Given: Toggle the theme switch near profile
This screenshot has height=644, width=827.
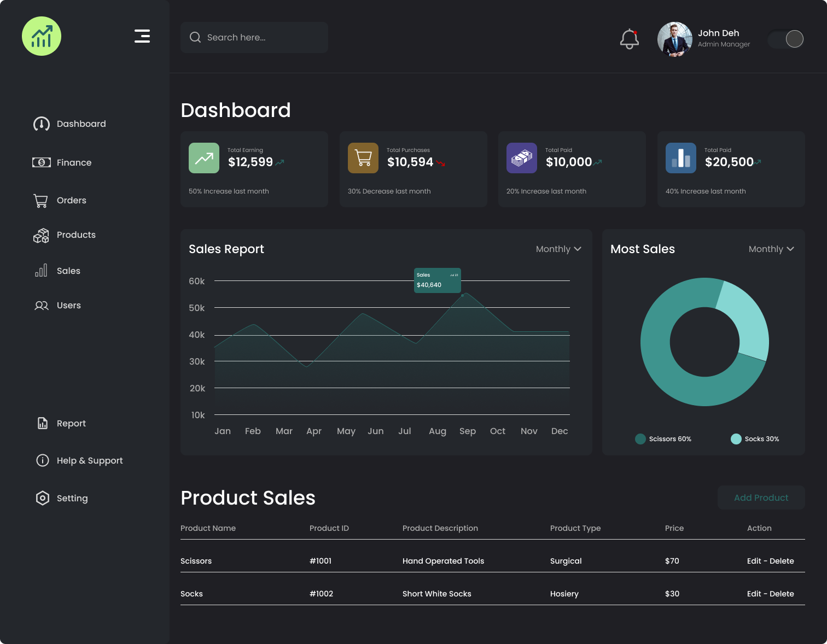Looking at the screenshot, I should pyautogui.click(x=786, y=39).
